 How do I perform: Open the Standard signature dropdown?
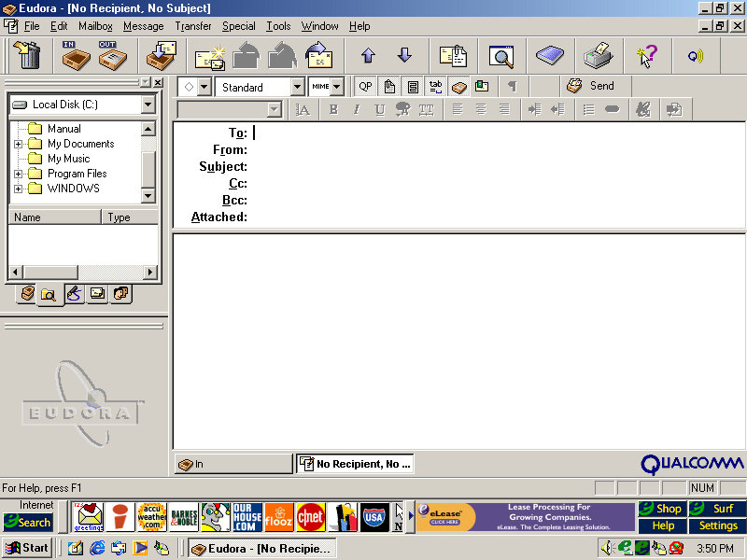pyautogui.click(x=297, y=87)
